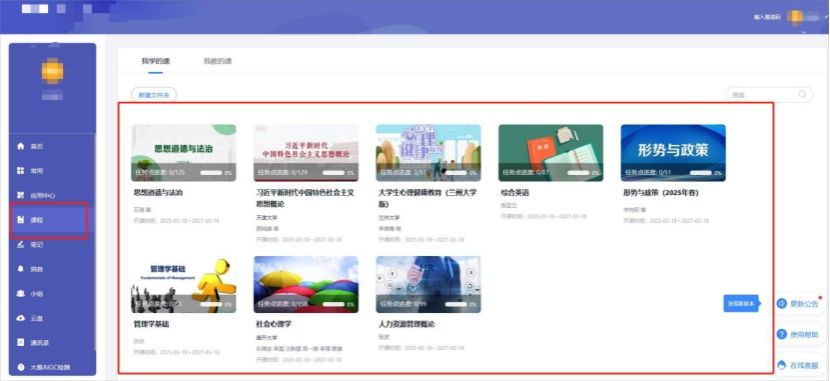Switch to 我学的课 tab
Viewport: 830px width, 381px height.
point(156,61)
